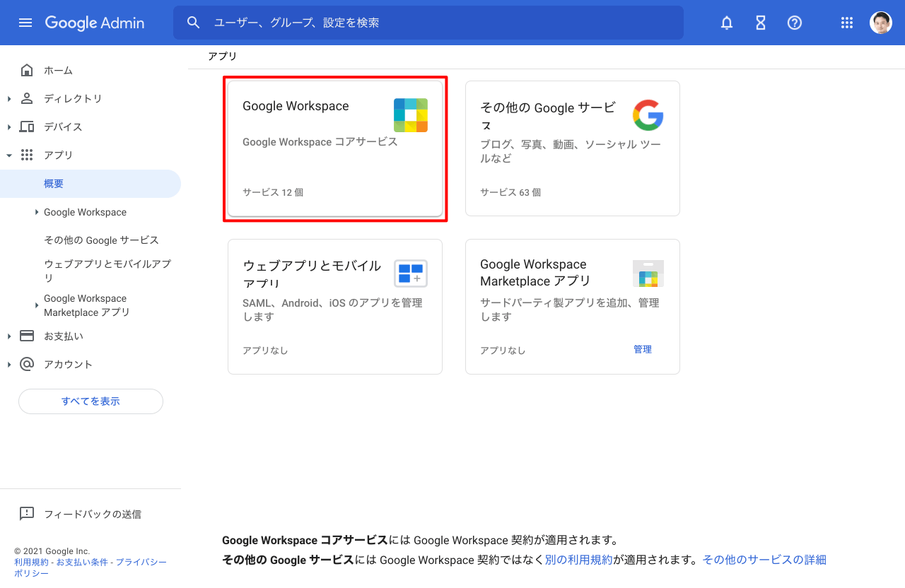This screenshot has width=905, height=588.
Task: Open the Google Workspace Marketplace アプリ card
Action: 573,307
